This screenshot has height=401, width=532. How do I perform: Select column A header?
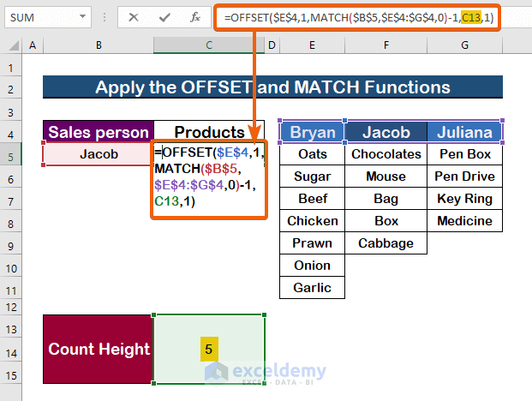coord(33,45)
